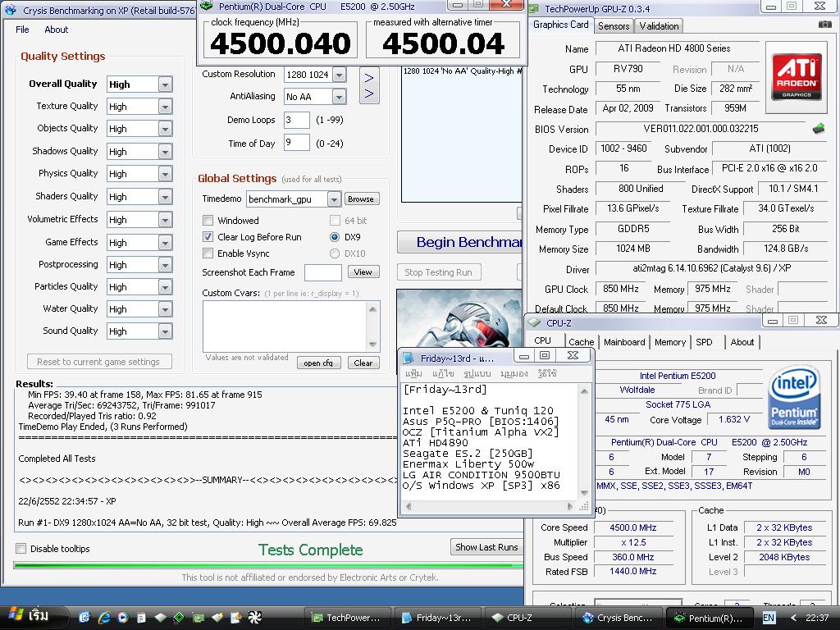Toggle the 64 bit checkbox
840x630 pixels.
[x=335, y=220]
